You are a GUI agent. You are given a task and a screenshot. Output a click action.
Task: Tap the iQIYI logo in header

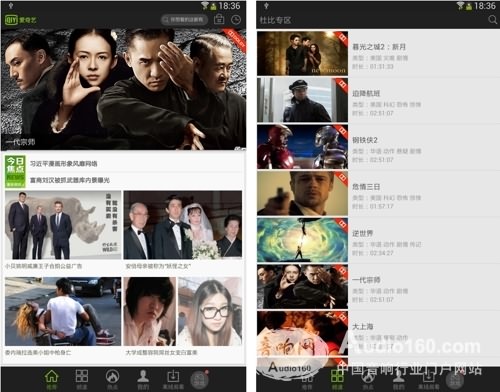click(x=20, y=20)
